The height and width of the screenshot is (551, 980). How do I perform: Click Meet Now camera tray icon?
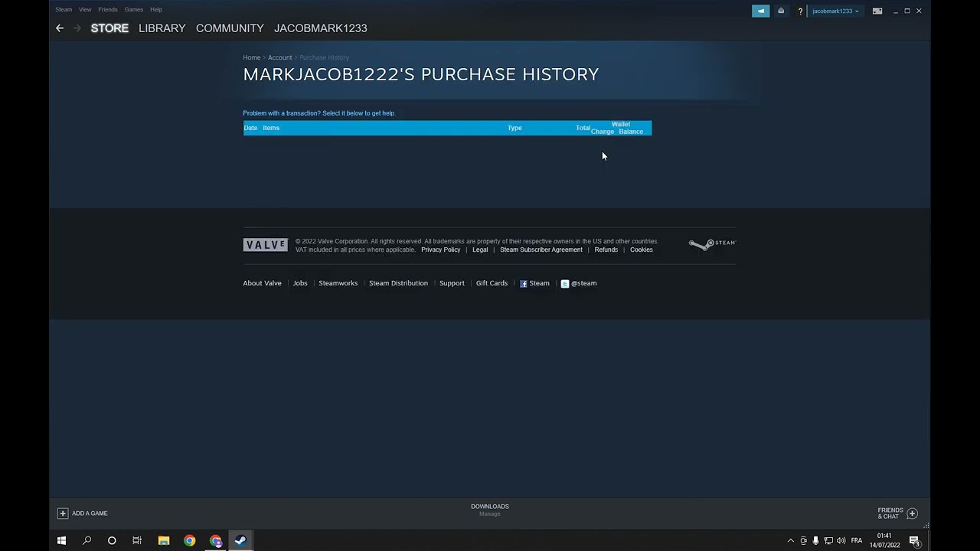click(803, 540)
